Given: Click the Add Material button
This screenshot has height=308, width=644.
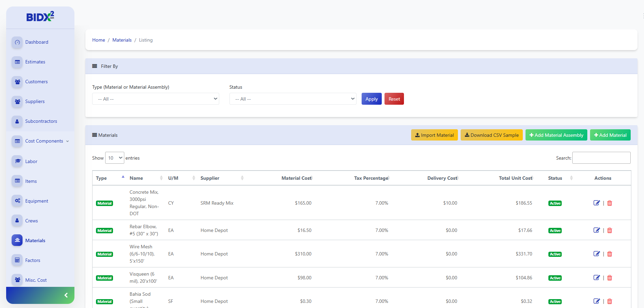Looking at the screenshot, I should pos(610,135).
